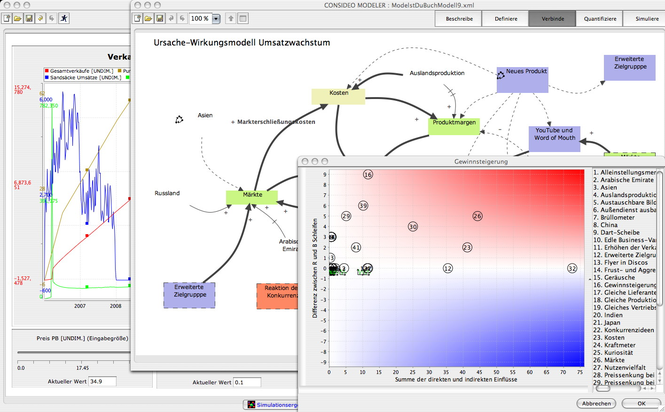Click matrix point 26
The width and height of the screenshot is (665, 412).
(x=478, y=216)
